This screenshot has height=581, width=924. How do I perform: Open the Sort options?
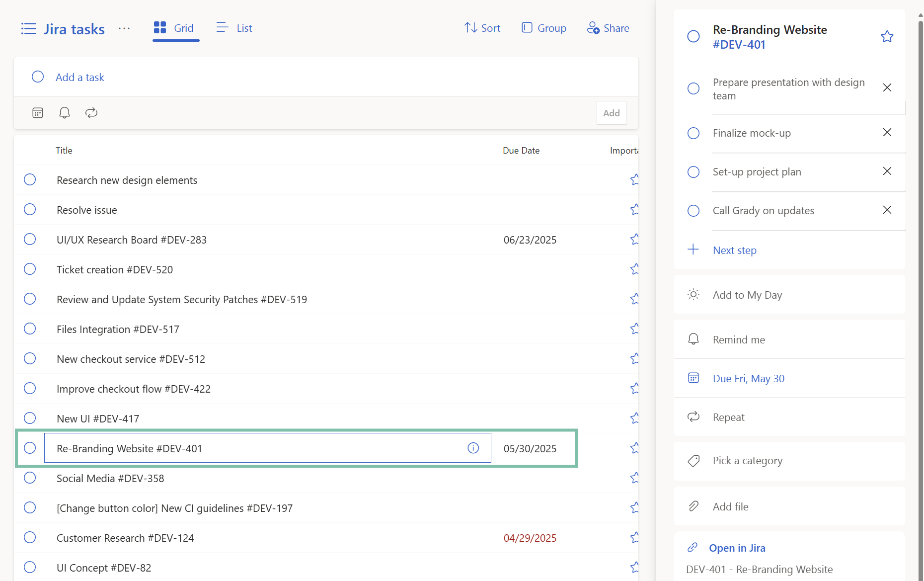click(x=482, y=28)
